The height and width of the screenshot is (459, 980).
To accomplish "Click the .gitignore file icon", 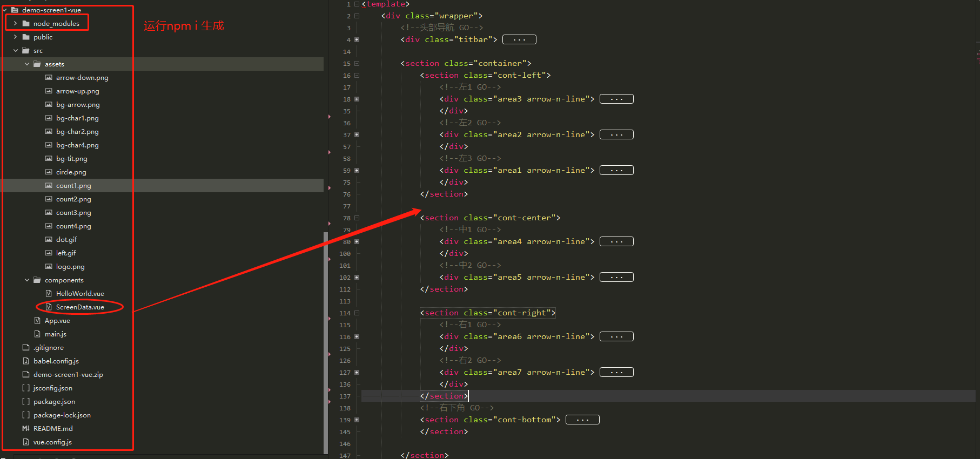I will [x=26, y=348].
